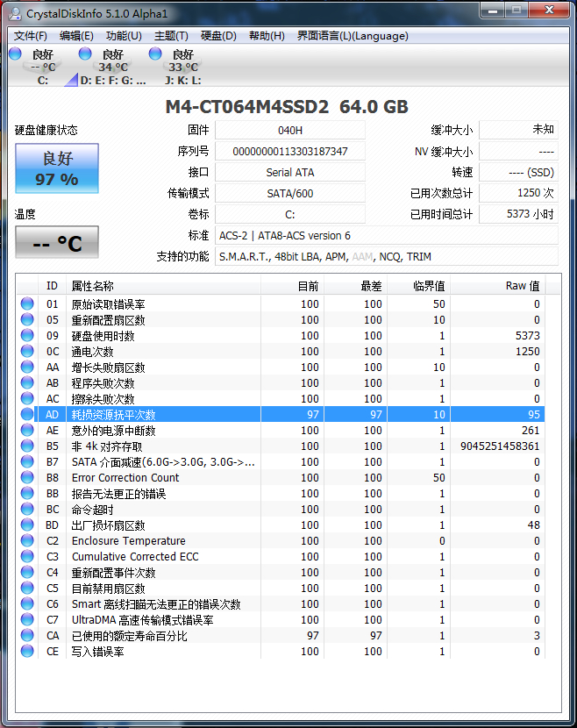
Task: Click the firmware field showing 040H
Action: tap(290, 131)
